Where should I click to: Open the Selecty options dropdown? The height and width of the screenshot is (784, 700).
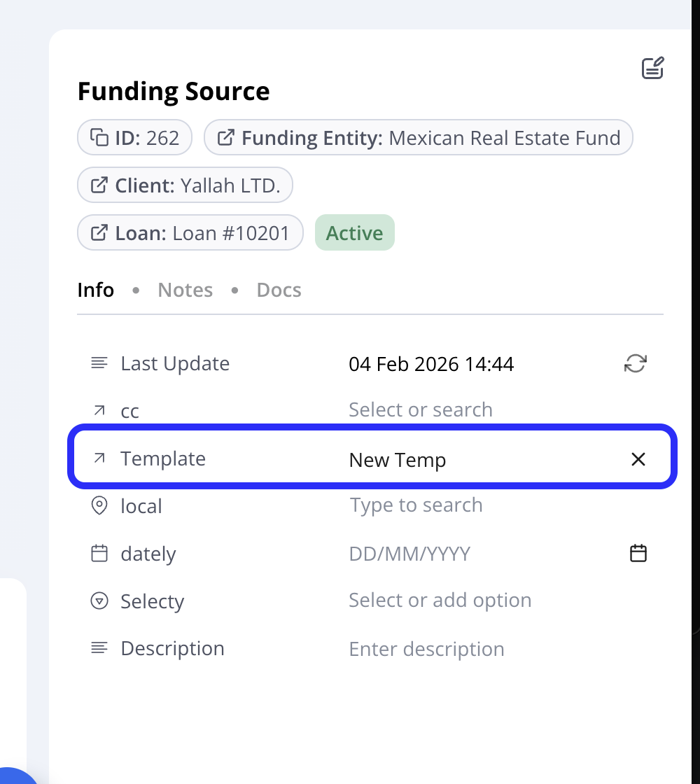tap(440, 600)
